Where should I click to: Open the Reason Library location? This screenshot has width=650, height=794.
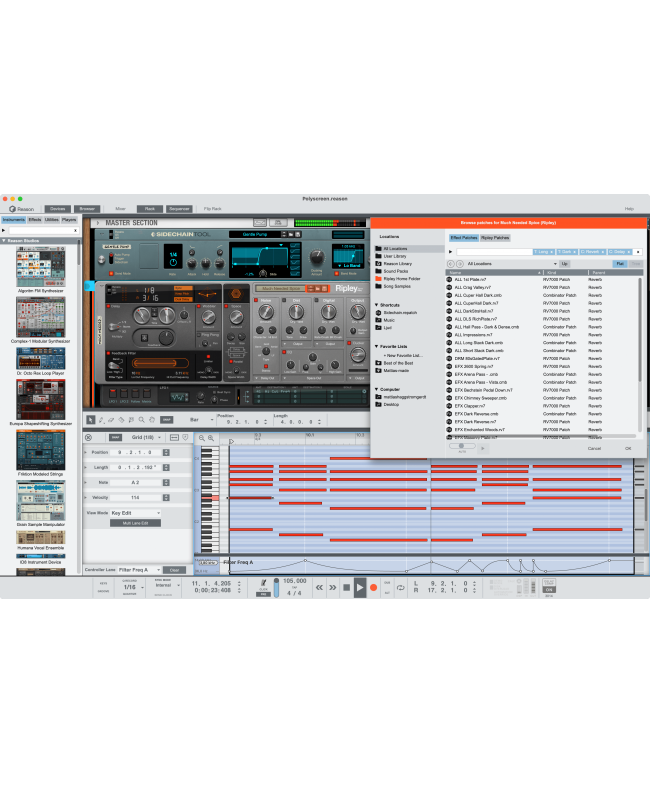pos(397,264)
